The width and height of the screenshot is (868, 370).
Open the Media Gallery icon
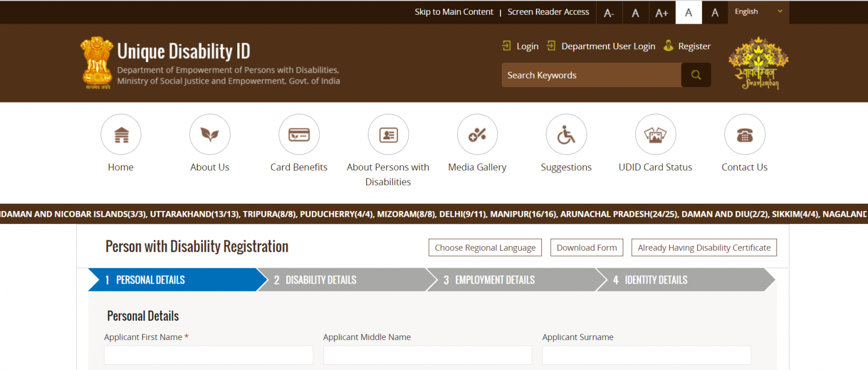pyautogui.click(x=477, y=135)
